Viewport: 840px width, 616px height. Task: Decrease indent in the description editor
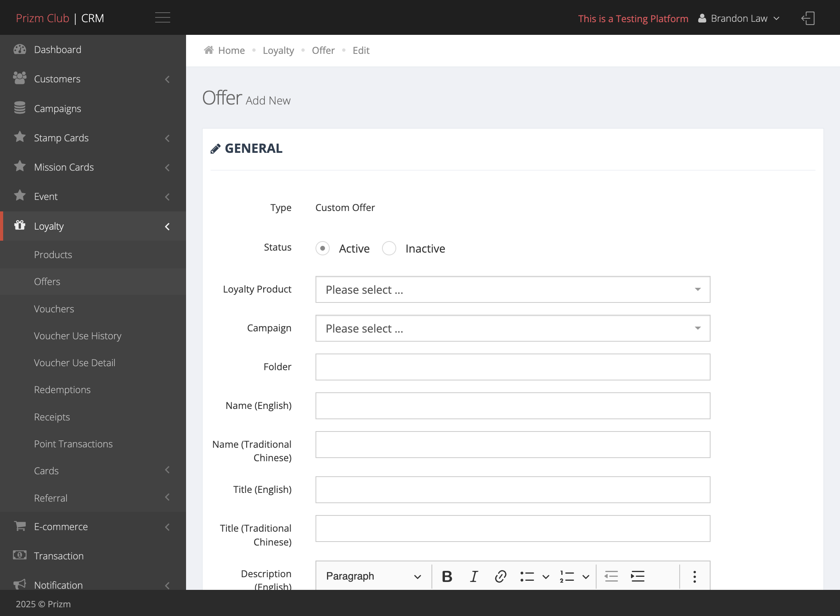click(611, 576)
